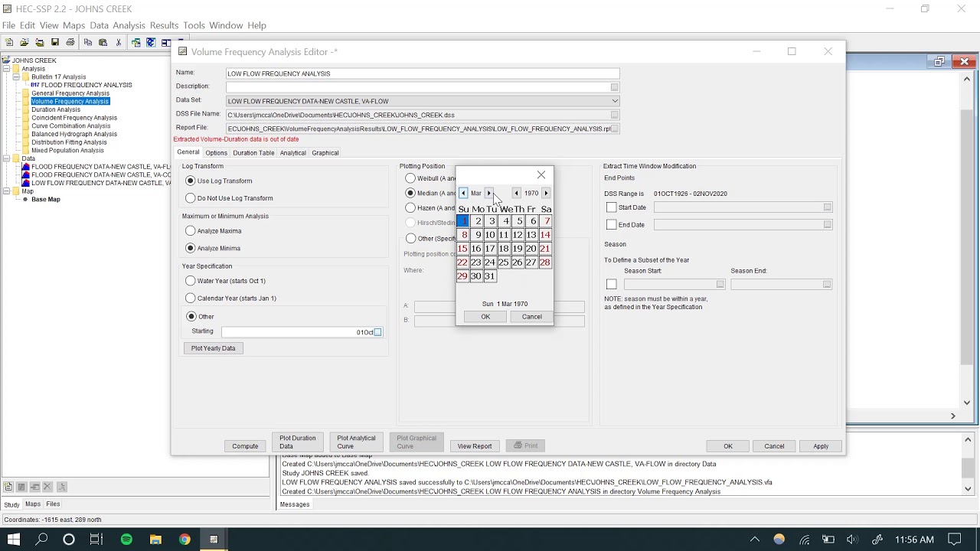Go to previous month in calendar

[463, 193]
